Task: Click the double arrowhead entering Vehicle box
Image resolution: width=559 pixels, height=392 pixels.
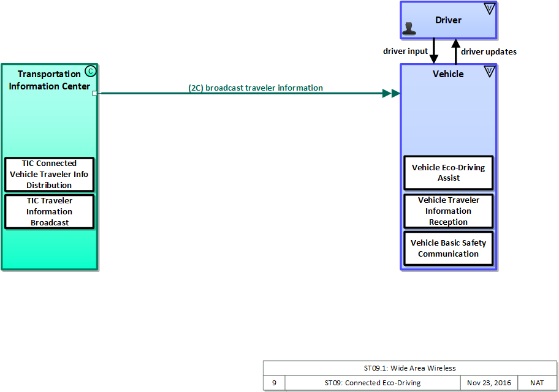Action: coord(390,94)
